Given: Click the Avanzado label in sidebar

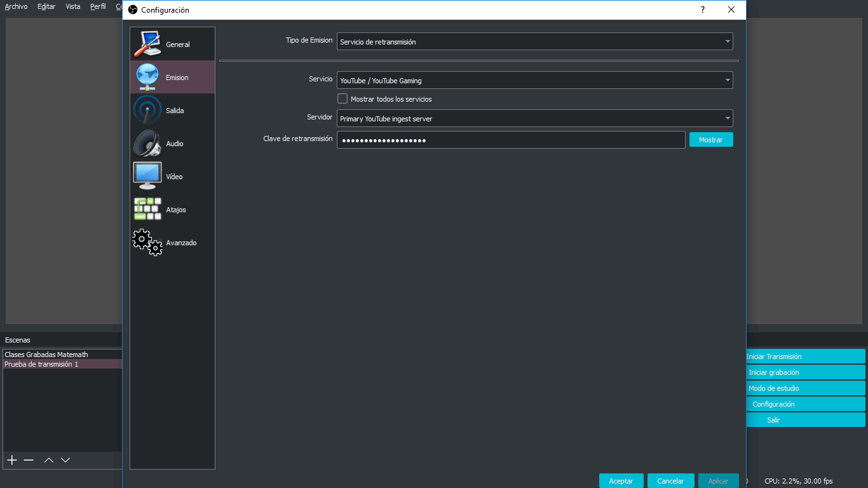Looking at the screenshot, I should (181, 243).
